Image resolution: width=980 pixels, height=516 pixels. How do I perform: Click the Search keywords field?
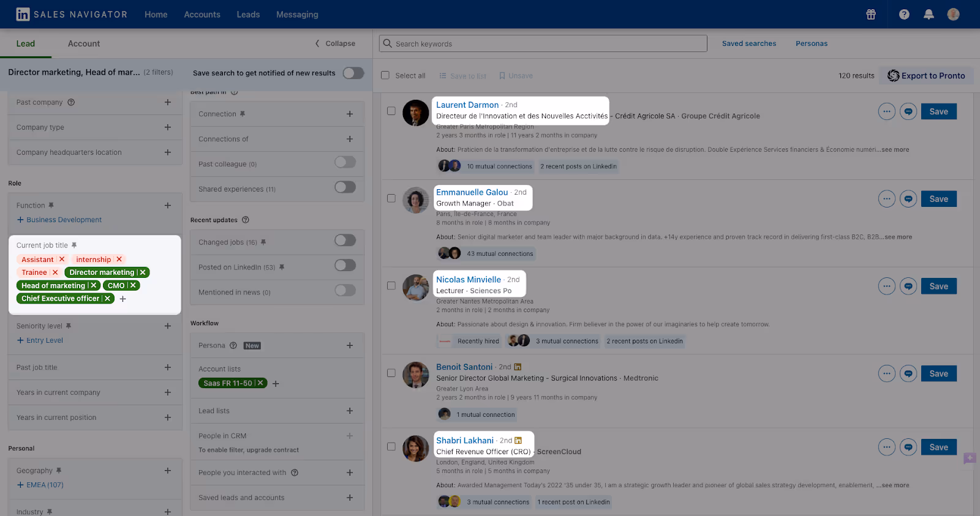click(x=543, y=43)
